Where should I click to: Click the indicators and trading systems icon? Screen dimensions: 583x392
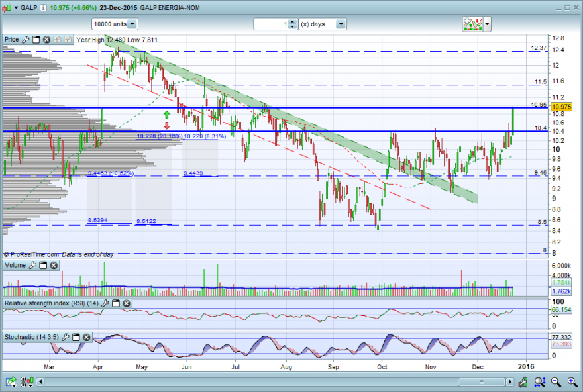pyautogui.click(x=472, y=24)
